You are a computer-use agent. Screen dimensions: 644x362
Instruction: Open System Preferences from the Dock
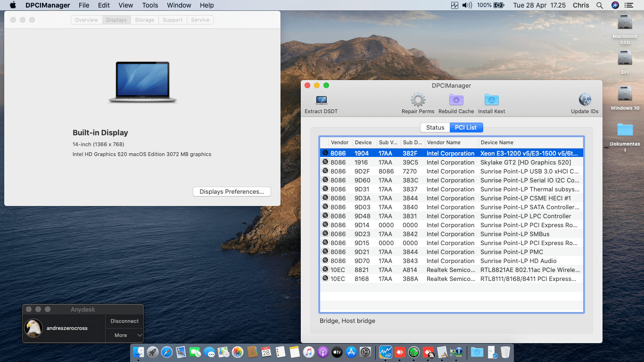tap(365, 352)
